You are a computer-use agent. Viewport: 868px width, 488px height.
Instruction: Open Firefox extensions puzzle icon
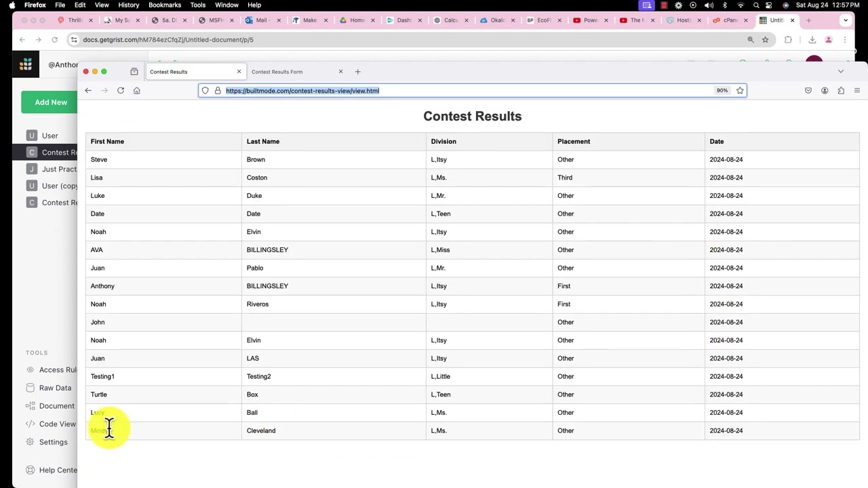841,90
